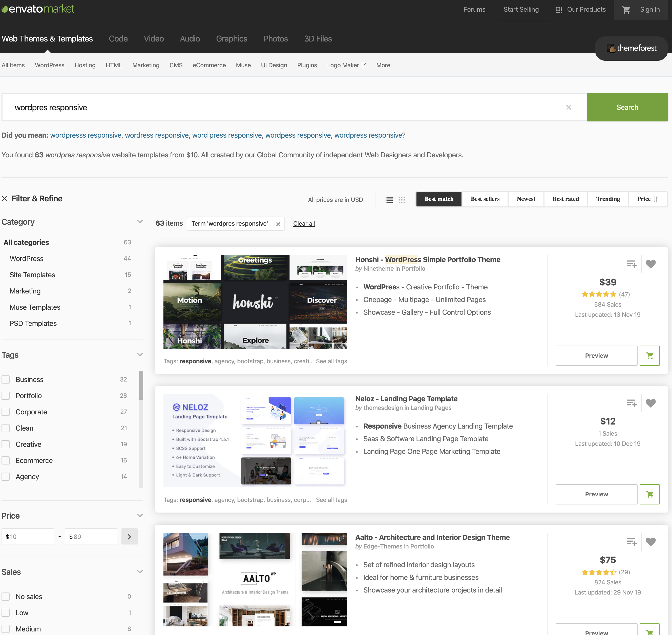The width and height of the screenshot is (672, 635).
Task: Collapse the Category filter section
Action: click(x=140, y=222)
